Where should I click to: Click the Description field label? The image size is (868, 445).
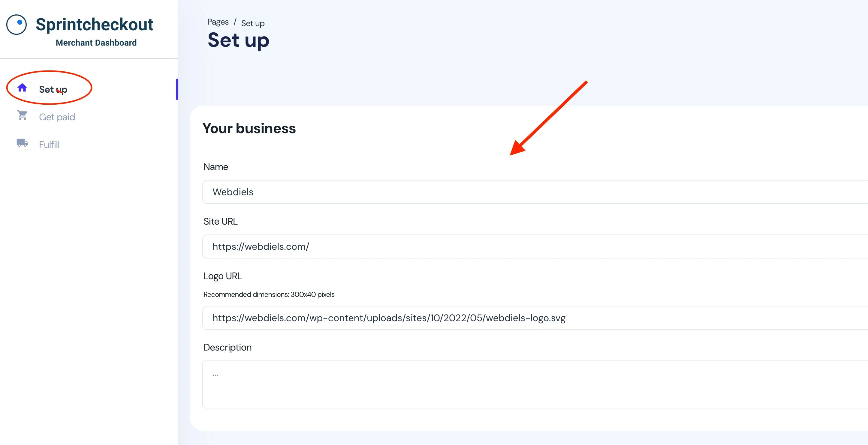coord(228,347)
